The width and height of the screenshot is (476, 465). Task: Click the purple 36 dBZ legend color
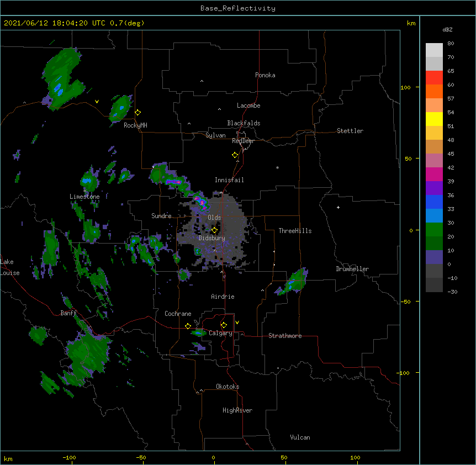click(434, 188)
